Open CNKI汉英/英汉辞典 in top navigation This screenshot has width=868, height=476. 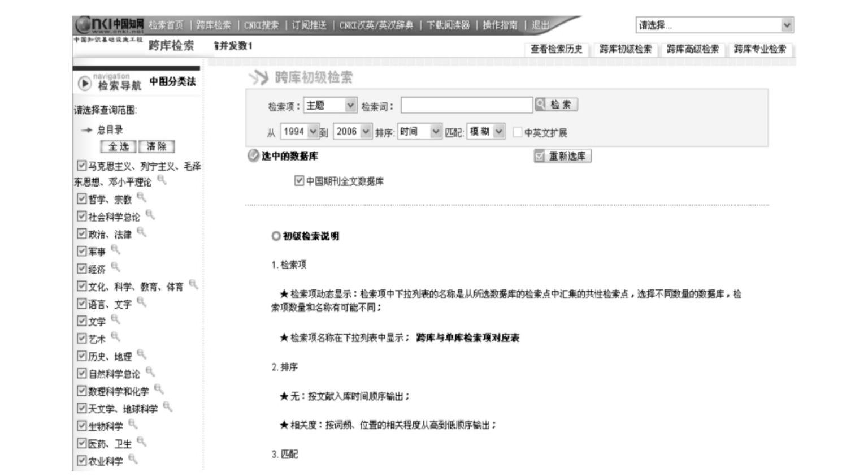(x=376, y=25)
